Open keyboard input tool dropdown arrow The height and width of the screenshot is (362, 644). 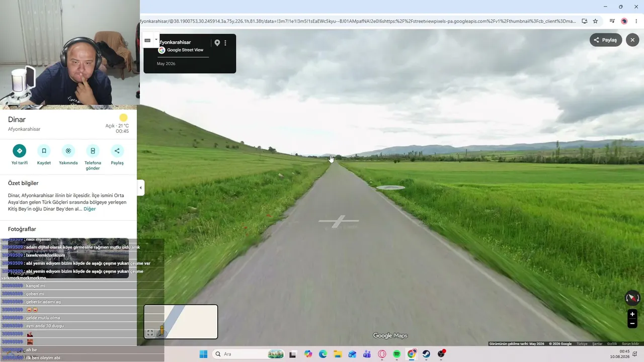pos(156,40)
